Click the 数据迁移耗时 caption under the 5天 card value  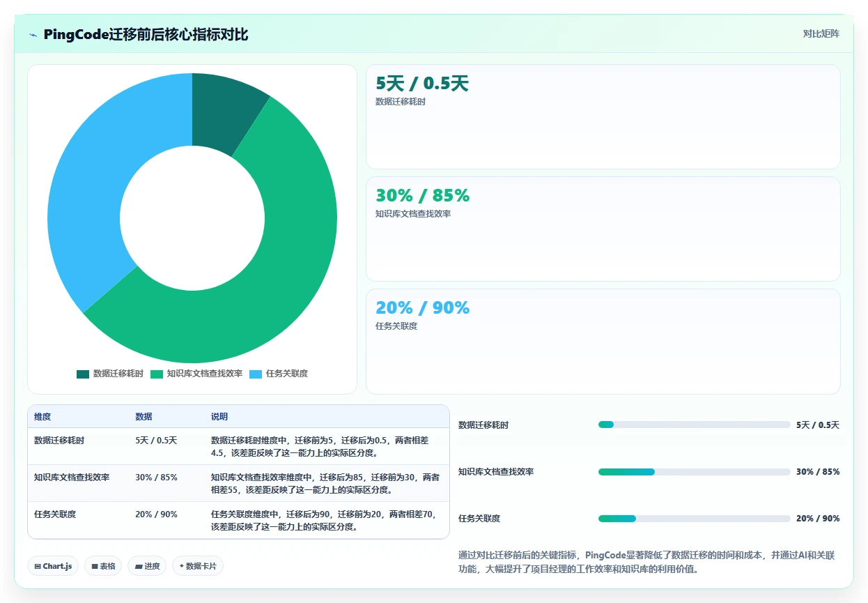point(401,102)
